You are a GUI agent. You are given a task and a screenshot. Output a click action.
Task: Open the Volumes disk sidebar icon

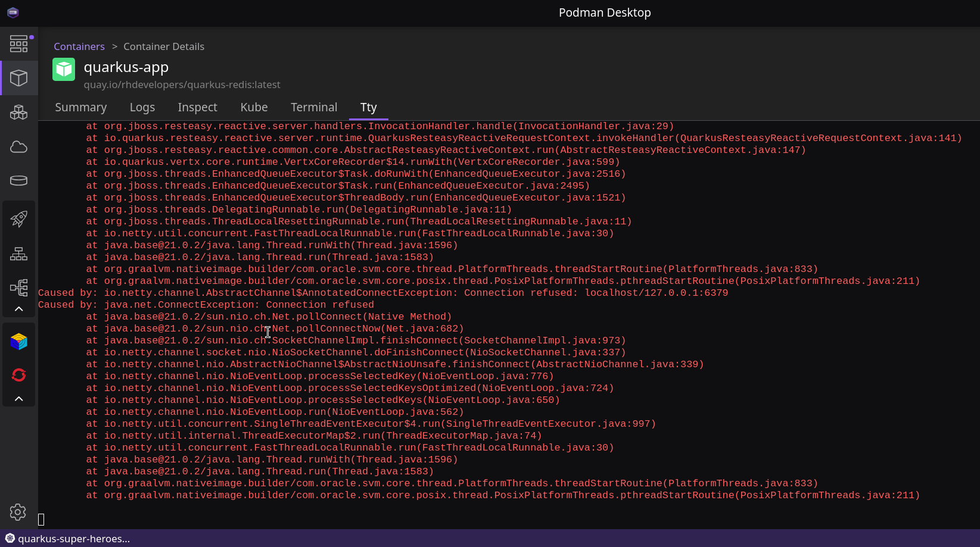pos(18,180)
